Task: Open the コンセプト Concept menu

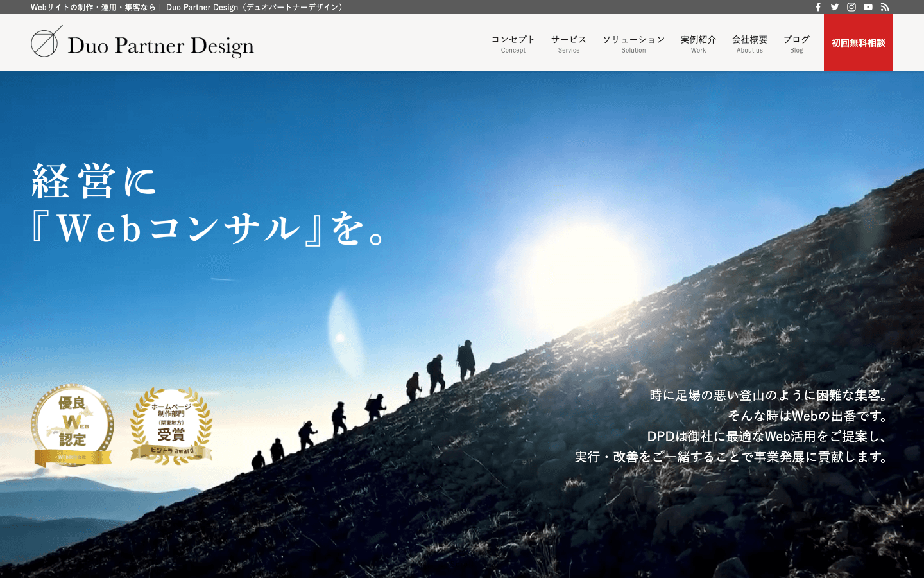Action: (513, 44)
